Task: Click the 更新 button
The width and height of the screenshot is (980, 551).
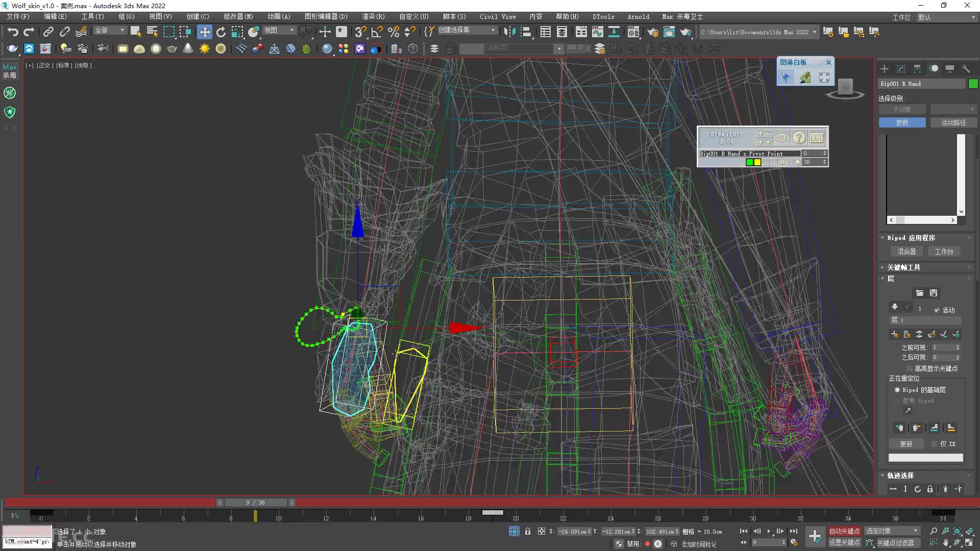Action: pos(906,444)
